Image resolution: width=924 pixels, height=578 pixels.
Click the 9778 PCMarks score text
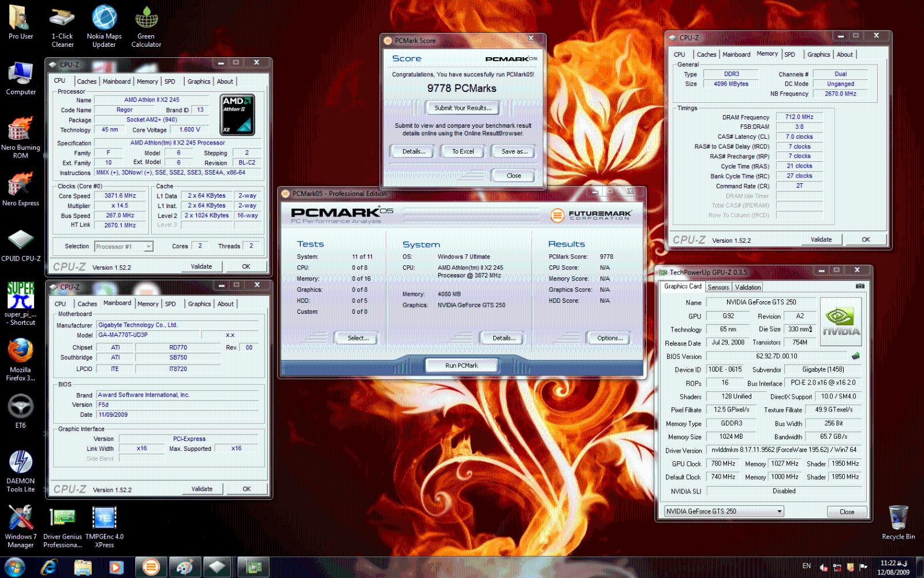[x=461, y=88]
